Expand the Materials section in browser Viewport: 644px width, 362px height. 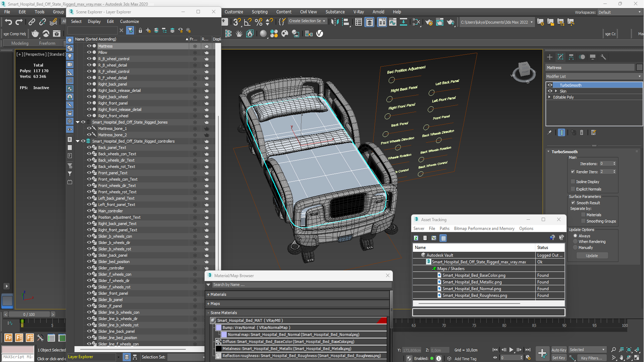pyautogui.click(x=208, y=295)
